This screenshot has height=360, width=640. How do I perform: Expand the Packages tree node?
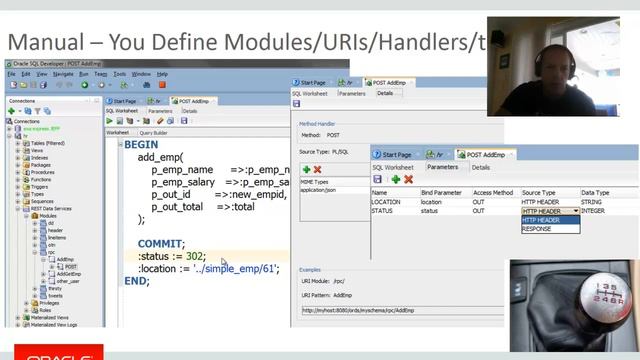[x=18, y=165]
